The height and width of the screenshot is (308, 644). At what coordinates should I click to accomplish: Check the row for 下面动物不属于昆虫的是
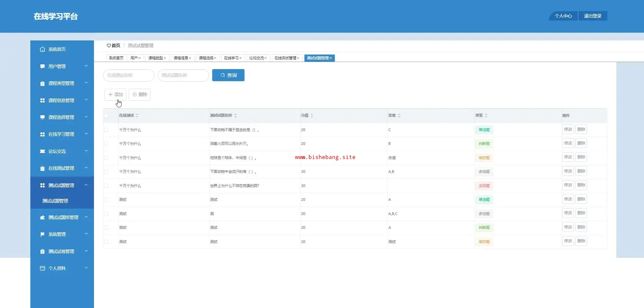coord(106,130)
